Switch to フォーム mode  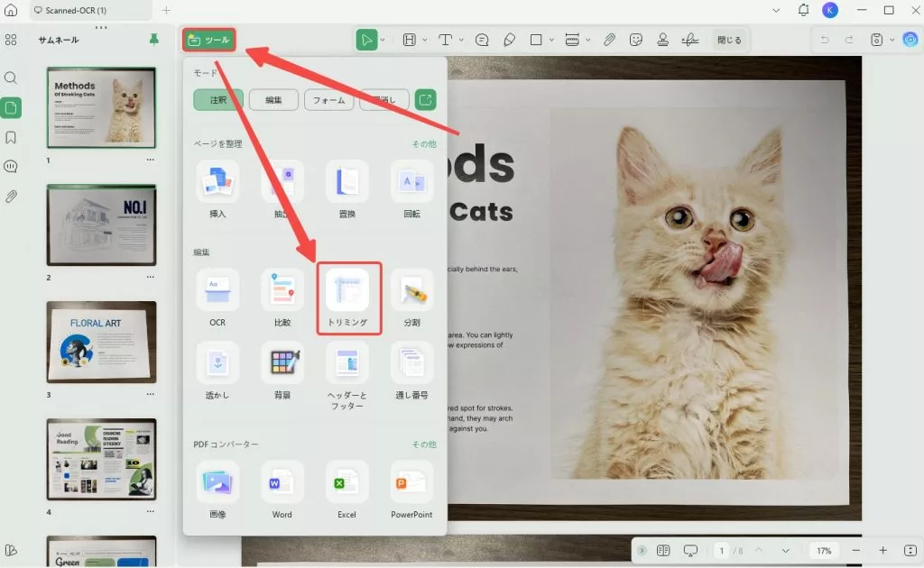[x=328, y=100]
